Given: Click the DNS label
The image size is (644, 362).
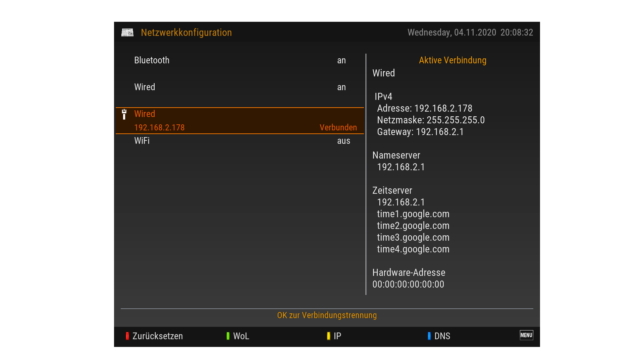Looking at the screenshot, I should tap(442, 336).
